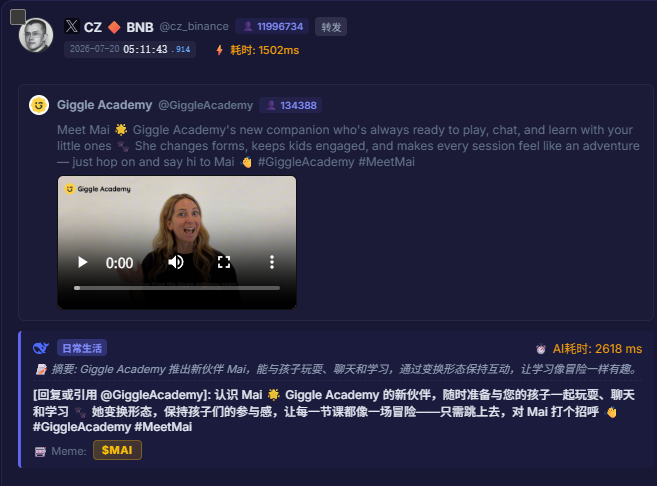Open the @cz_binance handle
This screenshot has height=486, width=657.
tap(194, 26)
